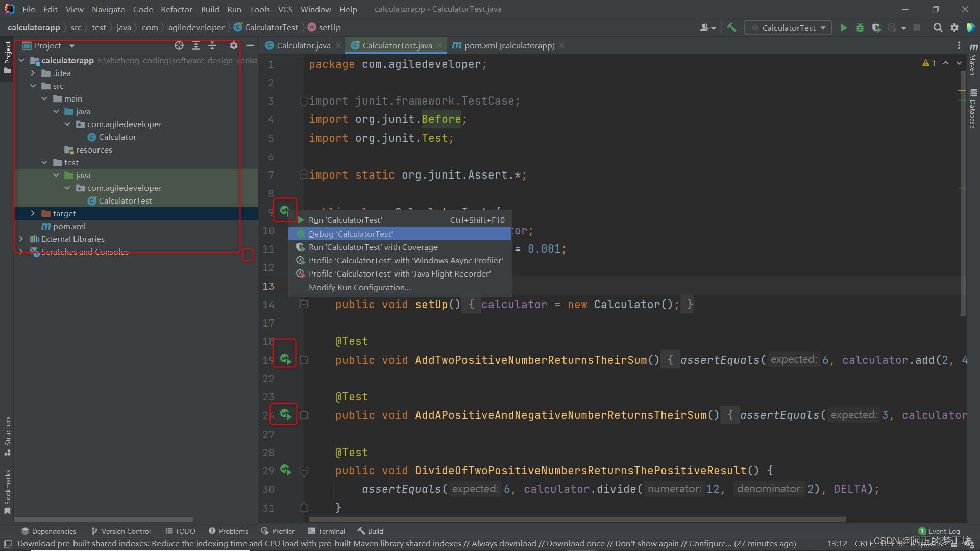Open Modify Run Configuration from the popup
The width and height of the screenshot is (980, 551).
359,287
